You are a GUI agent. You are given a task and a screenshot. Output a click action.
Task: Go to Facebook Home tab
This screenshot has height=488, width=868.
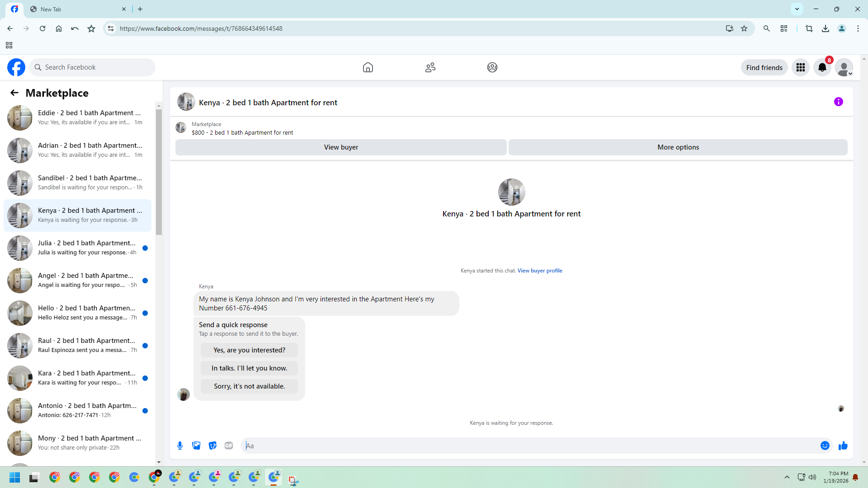click(x=368, y=67)
